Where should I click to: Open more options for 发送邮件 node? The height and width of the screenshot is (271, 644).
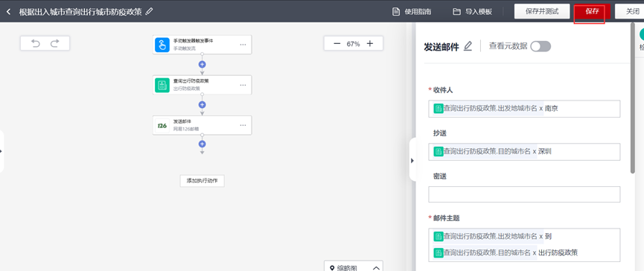[x=243, y=125]
